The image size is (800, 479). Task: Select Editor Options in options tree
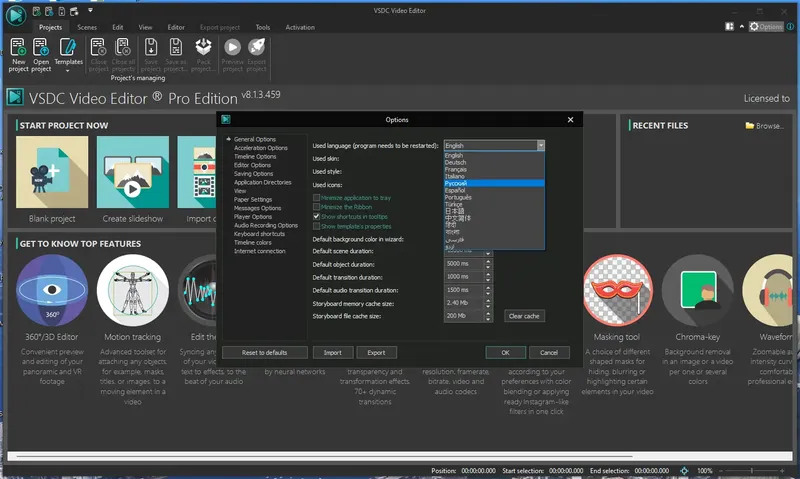tap(252, 165)
